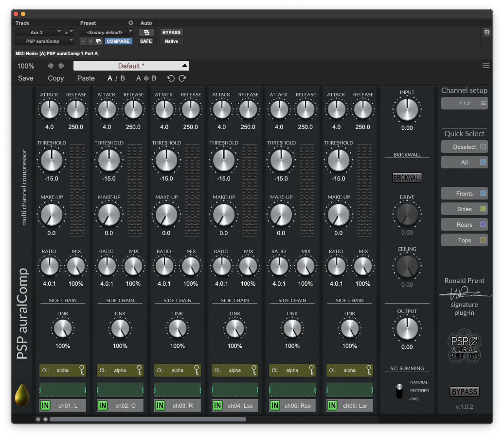Click the key icon on ch01 alpha box

82,370
